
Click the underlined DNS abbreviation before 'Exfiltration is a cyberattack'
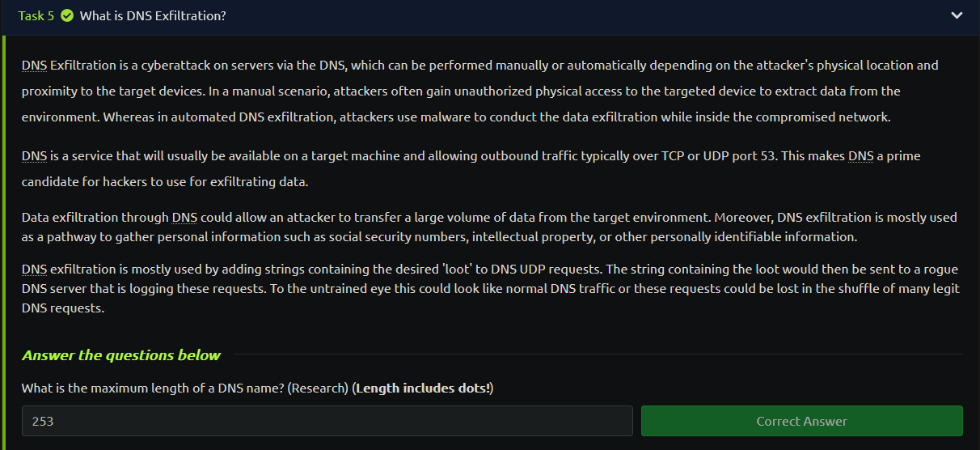click(x=34, y=65)
